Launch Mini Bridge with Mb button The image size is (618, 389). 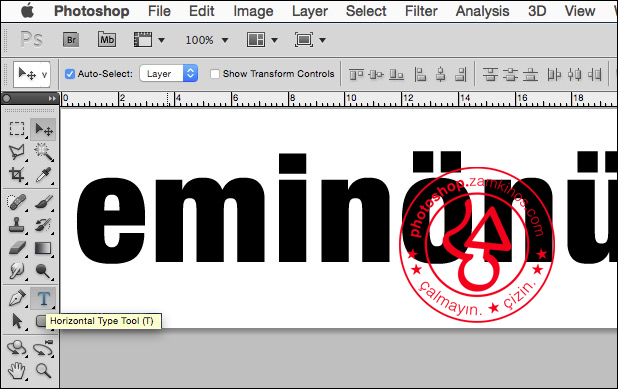(107, 40)
